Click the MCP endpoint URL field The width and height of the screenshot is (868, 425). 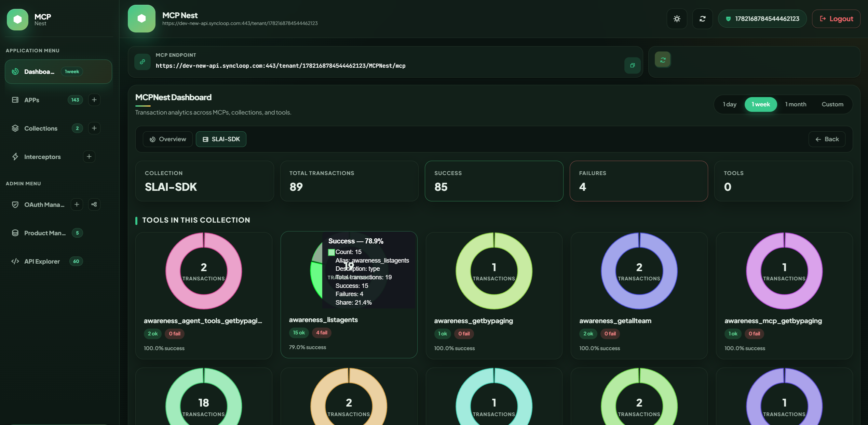click(x=281, y=66)
